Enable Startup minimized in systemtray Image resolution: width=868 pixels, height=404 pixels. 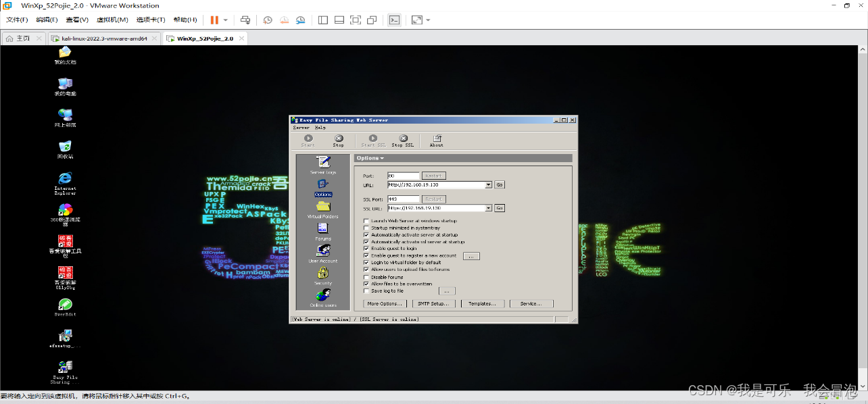click(366, 228)
